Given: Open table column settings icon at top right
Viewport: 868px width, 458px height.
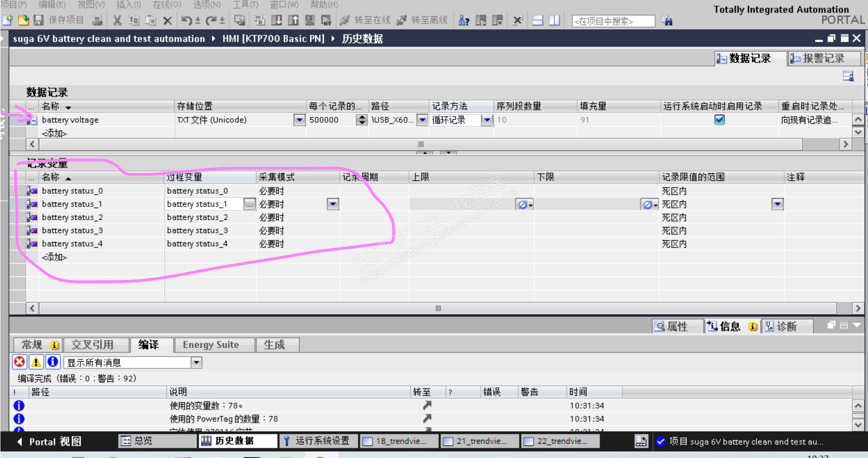Looking at the screenshot, I should click(x=848, y=76).
